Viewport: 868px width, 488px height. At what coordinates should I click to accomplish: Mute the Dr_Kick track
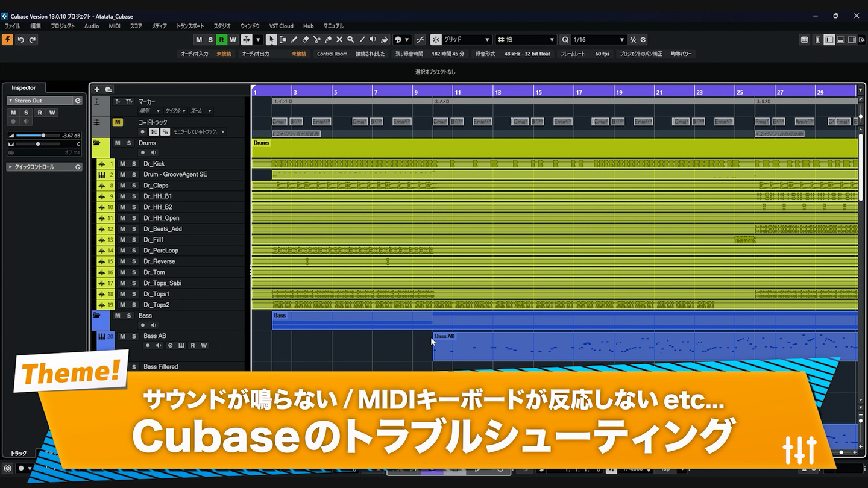122,164
